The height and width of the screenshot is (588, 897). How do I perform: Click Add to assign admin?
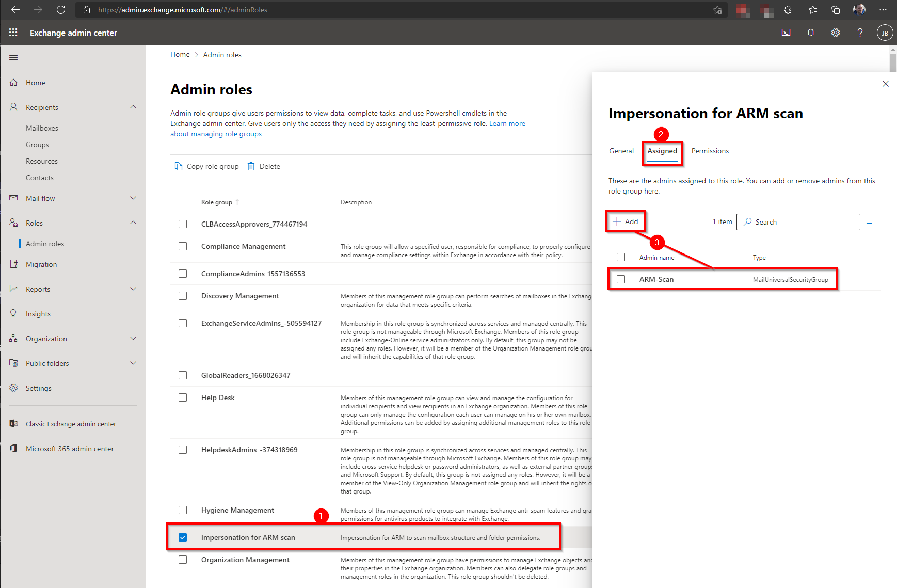(626, 221)
